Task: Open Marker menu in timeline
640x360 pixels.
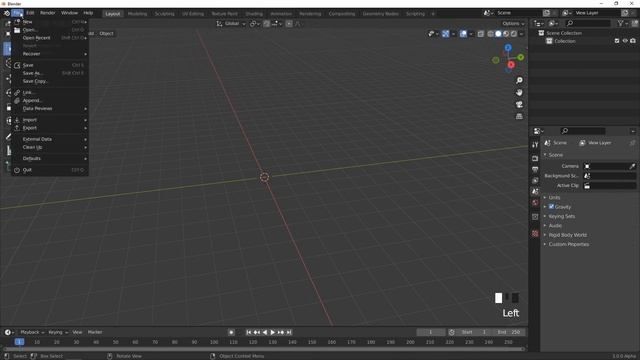Action: pos(95,332)
